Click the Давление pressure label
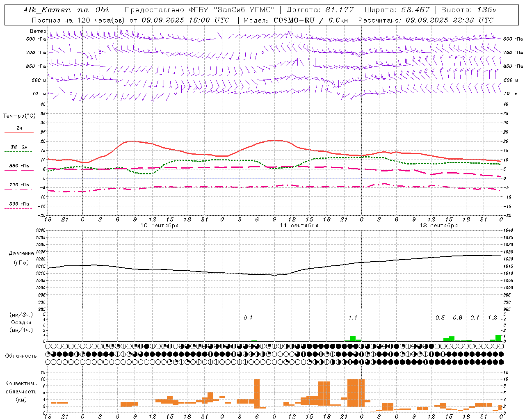 pyautogui.click(x=21, y=253)
